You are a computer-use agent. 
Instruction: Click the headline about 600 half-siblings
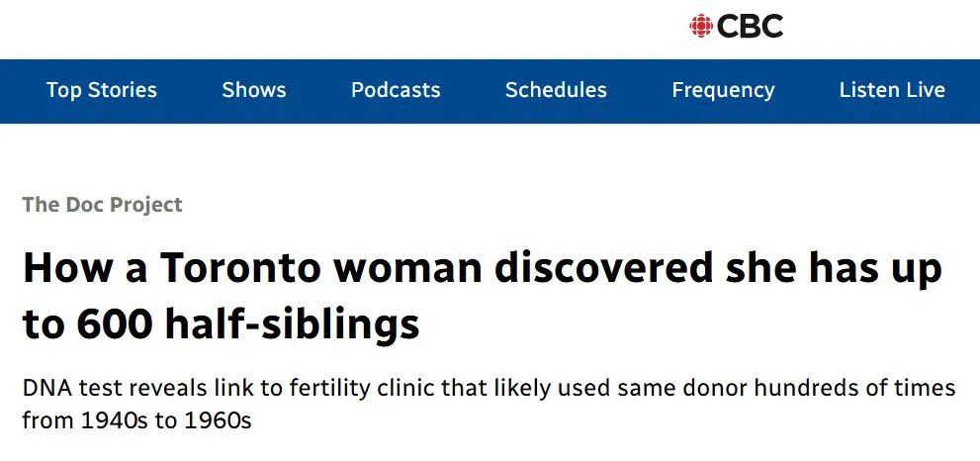(482, 295)
